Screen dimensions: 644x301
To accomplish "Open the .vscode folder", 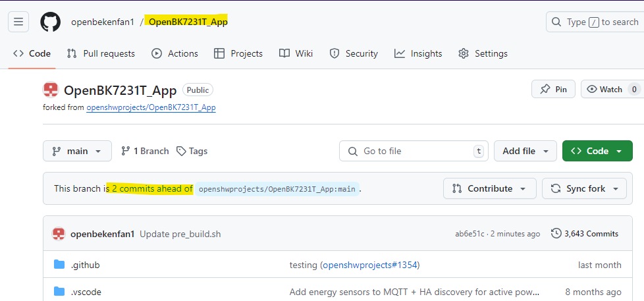I will pyautogui.click(x=86, y=292).
